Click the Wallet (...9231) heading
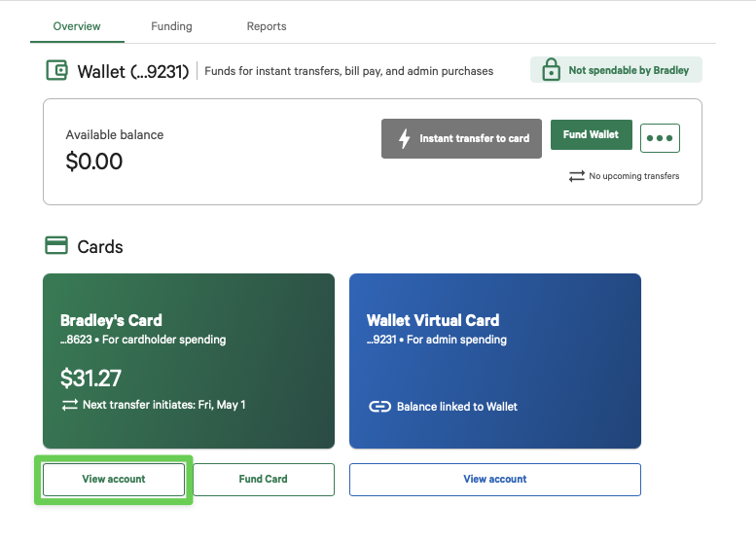This screenshot has width=756, height=541. coord(133,71)
